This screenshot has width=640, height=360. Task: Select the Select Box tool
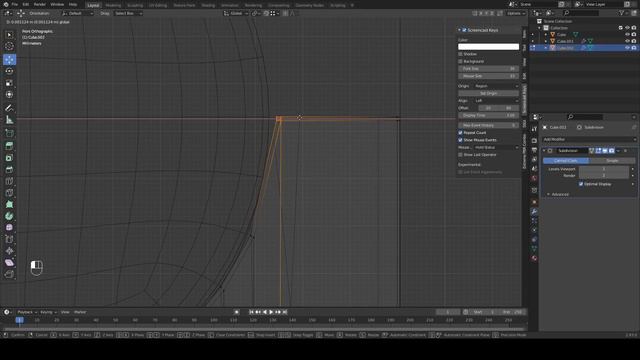9,35
